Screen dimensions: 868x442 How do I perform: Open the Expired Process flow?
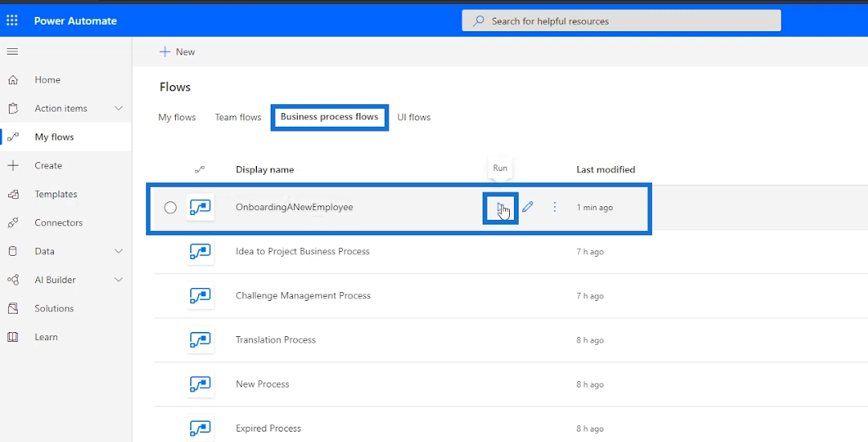(268, 428)
